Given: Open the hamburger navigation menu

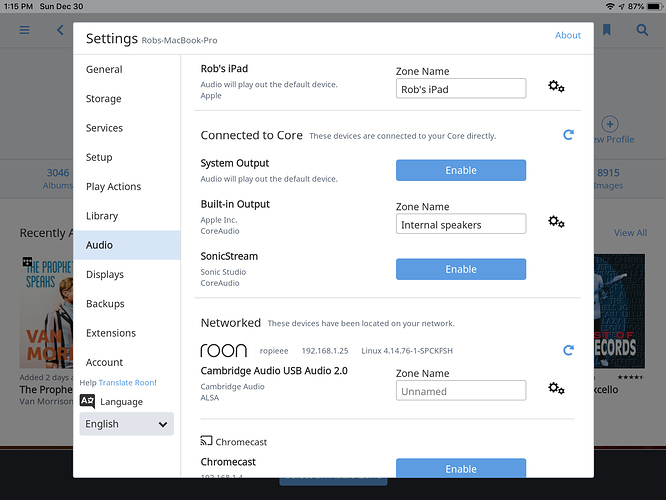Looking at the screenshot, I should point(24,30).
